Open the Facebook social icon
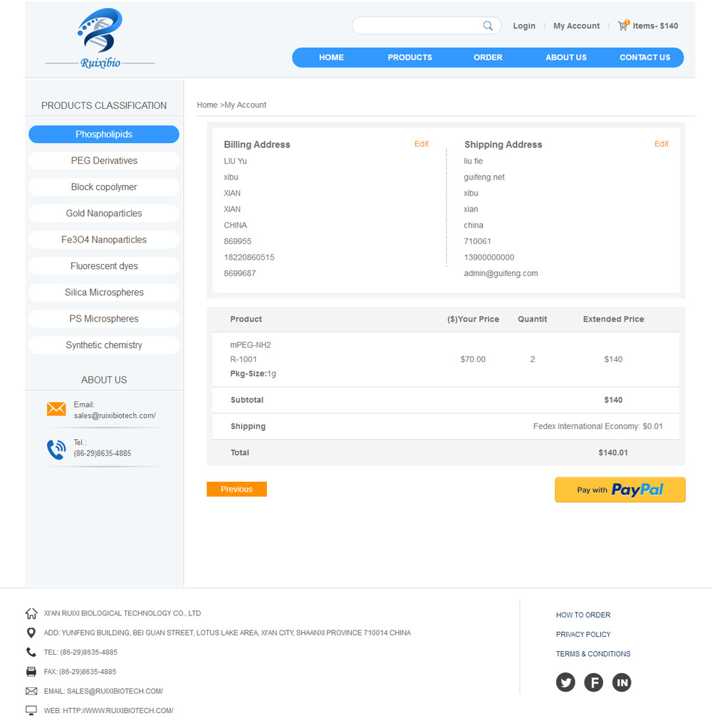712x728 pixels. (x=594, y=682)
